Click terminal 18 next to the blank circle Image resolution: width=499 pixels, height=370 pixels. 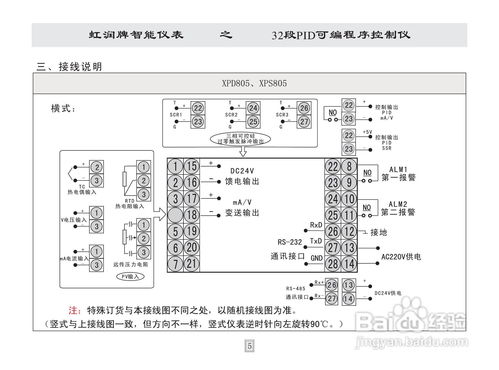(x=192, y=215)
